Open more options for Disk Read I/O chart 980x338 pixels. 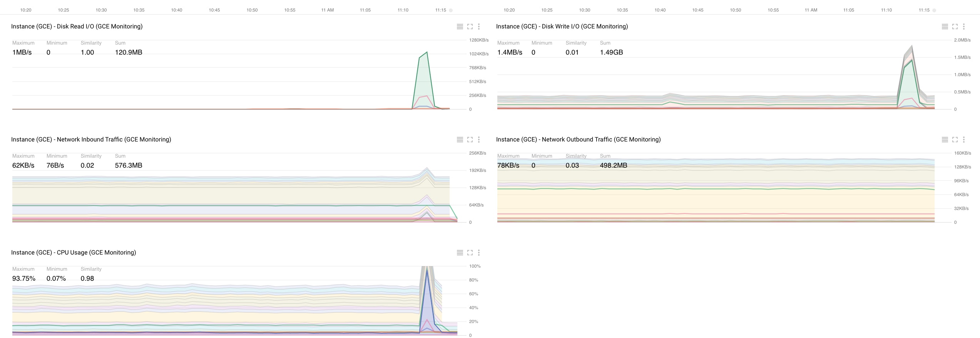[x=479, y=27]
